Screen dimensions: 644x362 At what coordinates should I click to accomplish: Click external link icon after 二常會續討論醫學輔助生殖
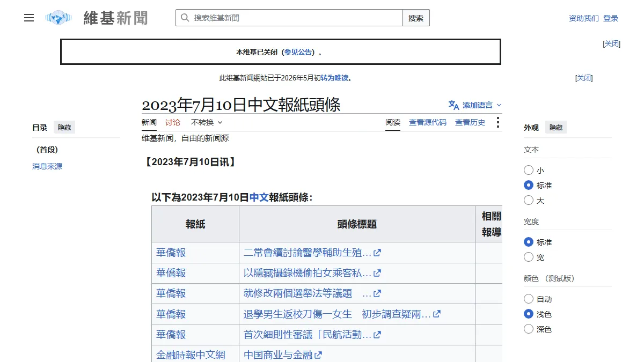point(377,253)
